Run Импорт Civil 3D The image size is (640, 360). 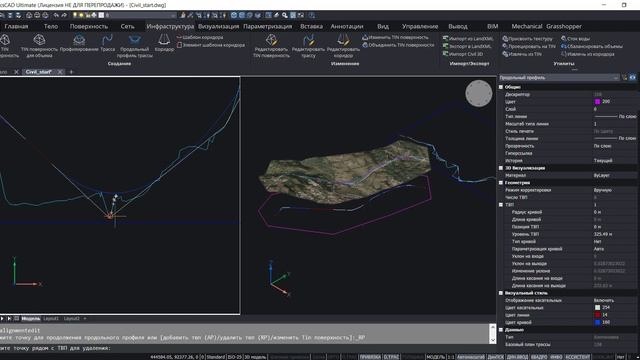(x=463, y=54)
